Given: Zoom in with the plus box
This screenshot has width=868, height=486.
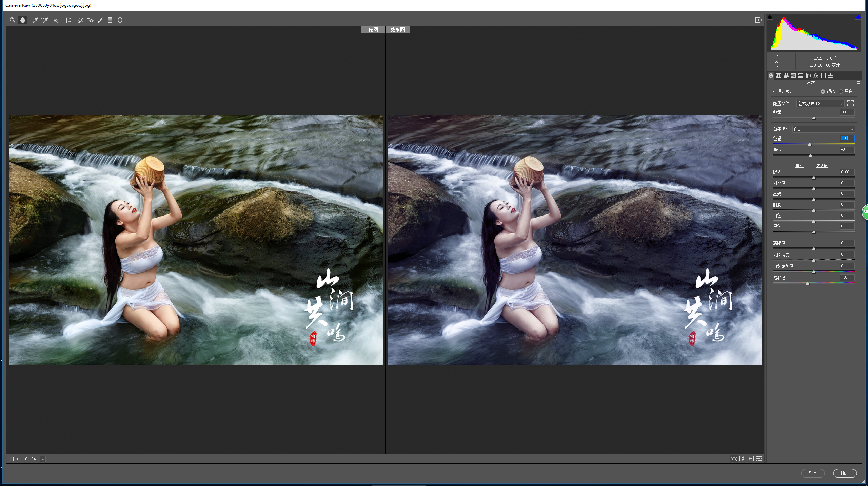Looking at the screenshot, I should coord(18,459).
